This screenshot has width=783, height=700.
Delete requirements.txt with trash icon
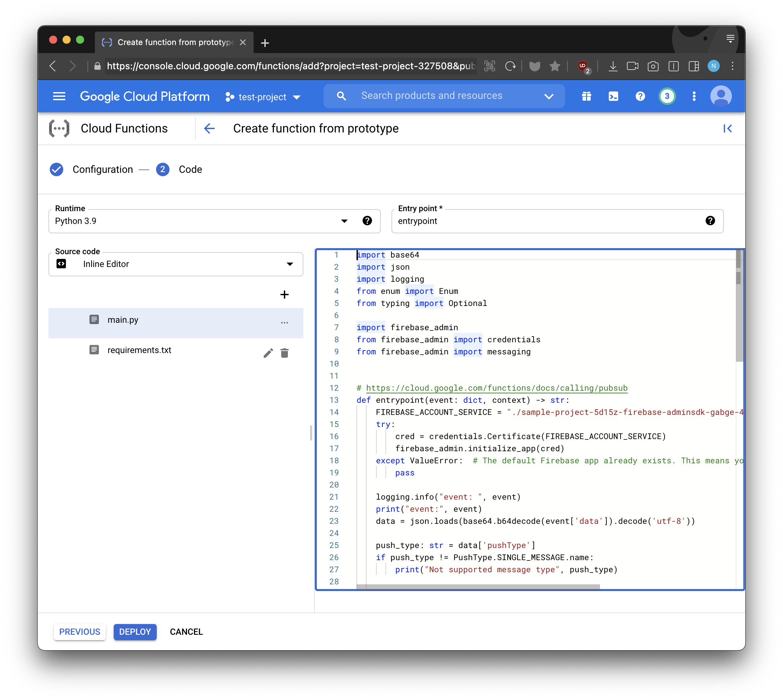coord(284,353)
